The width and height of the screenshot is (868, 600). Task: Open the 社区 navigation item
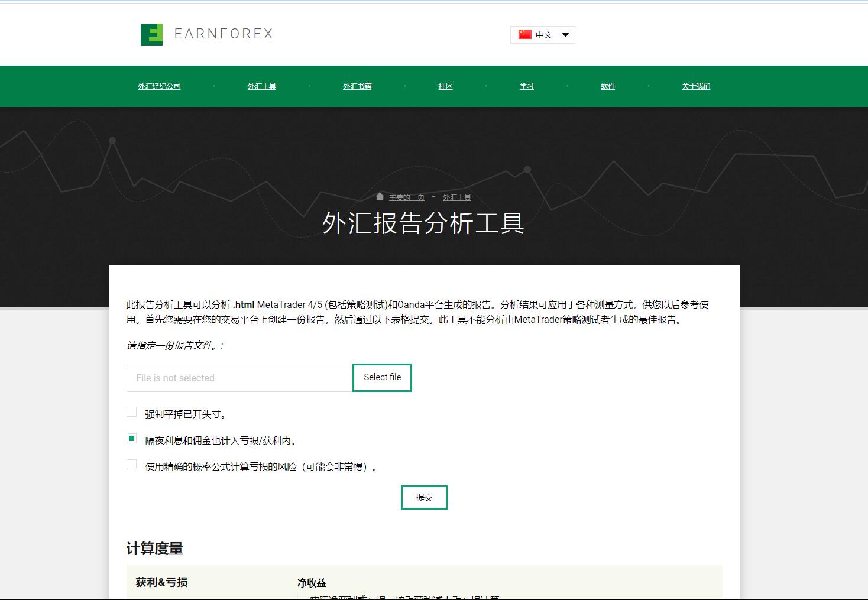(x=445, y=86)
